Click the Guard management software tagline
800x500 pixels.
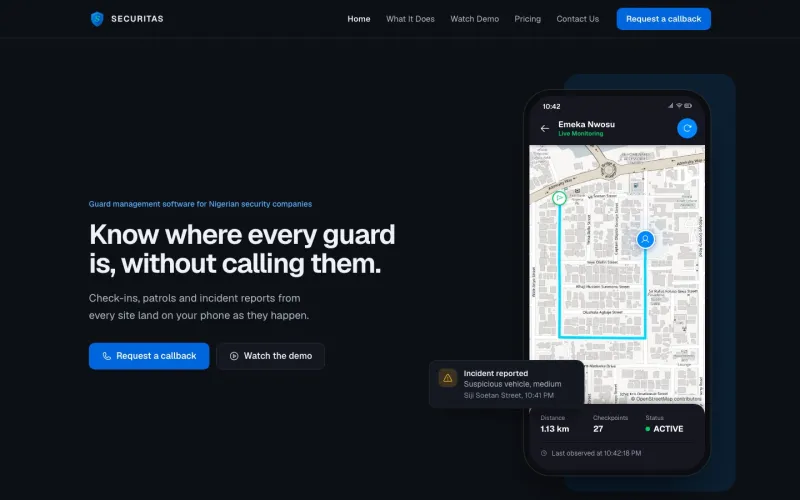pyautogui.click(x=200, y=204)
